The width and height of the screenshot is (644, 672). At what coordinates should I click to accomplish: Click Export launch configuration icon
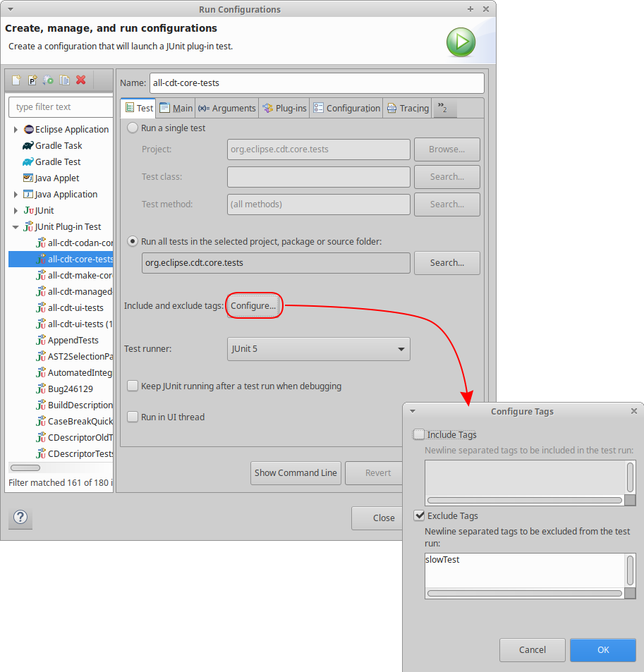pyautogui.click(x=48, y=80)
